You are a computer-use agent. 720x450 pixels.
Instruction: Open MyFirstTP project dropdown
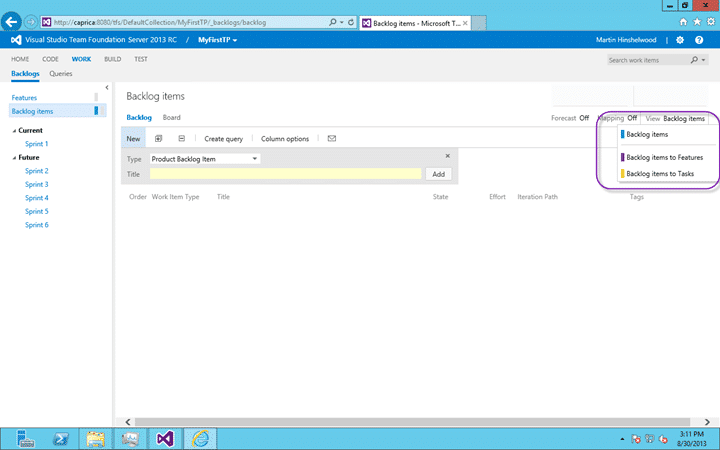pos(218,40)
